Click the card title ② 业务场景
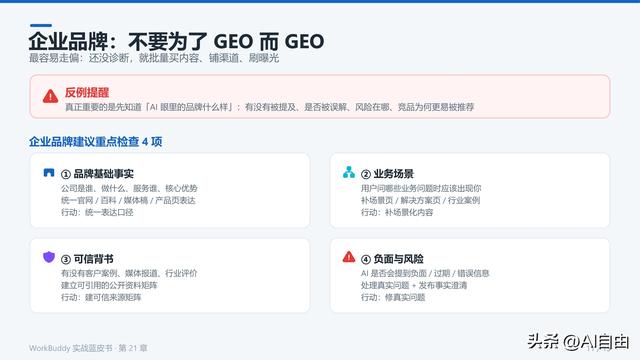Image resolution: width=640 pixels, height=360 pixels. [387, 174]
